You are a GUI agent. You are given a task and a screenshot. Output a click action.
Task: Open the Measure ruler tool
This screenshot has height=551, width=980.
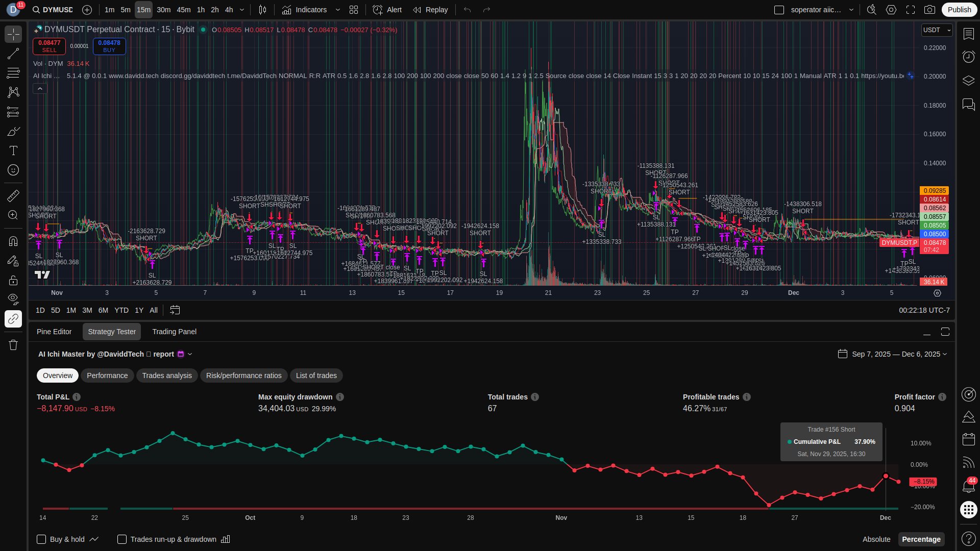pos(13,195)
